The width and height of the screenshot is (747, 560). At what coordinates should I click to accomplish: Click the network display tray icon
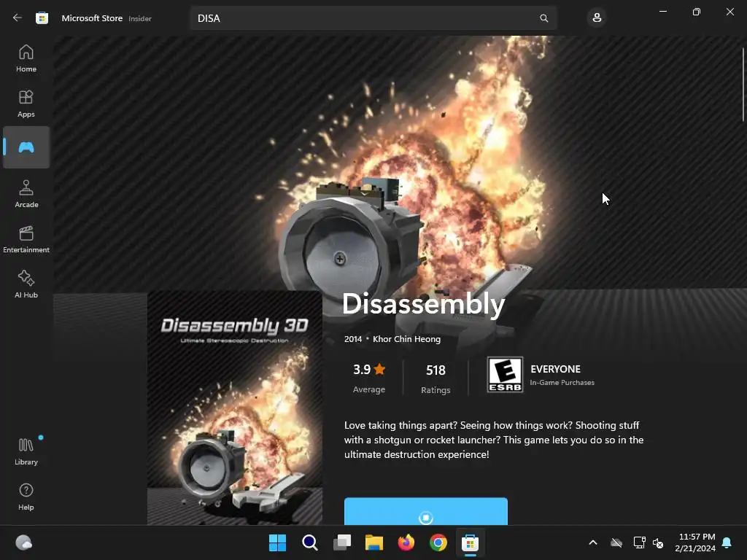[639, 542]
